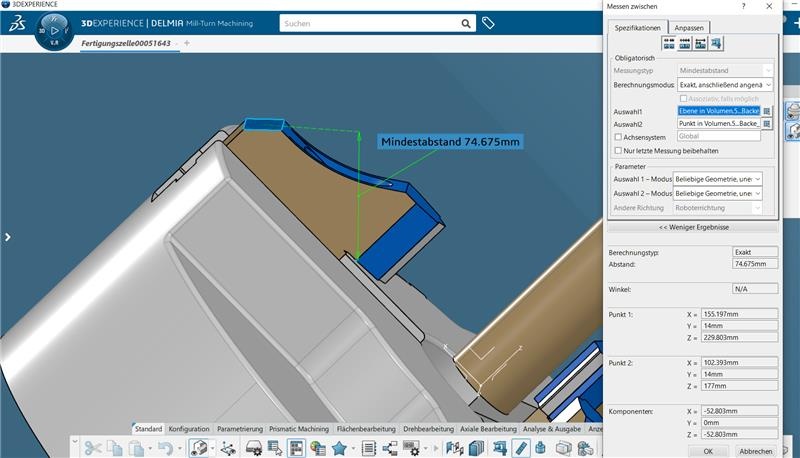Screen dimensions: 800x458
Task: Click the Mindestabstand 74.675mm label
Action: [450, 142]
